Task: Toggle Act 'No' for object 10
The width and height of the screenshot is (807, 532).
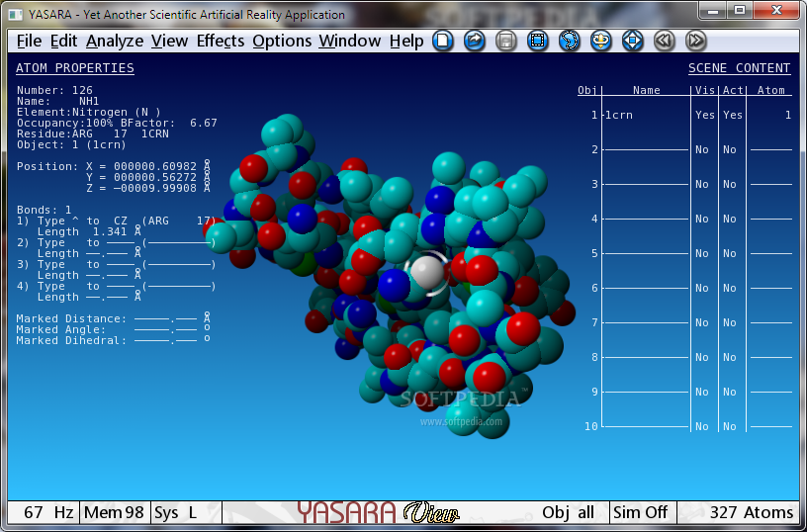Action: coord(729,426)
